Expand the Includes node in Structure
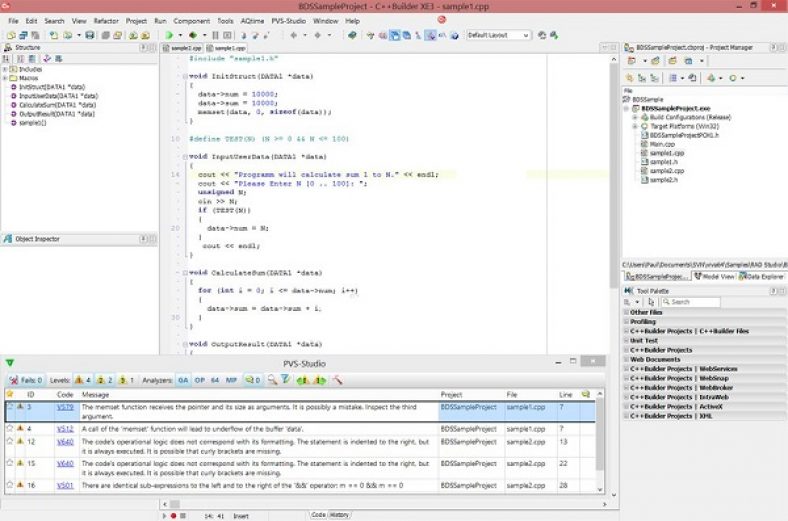 point(5,69)
